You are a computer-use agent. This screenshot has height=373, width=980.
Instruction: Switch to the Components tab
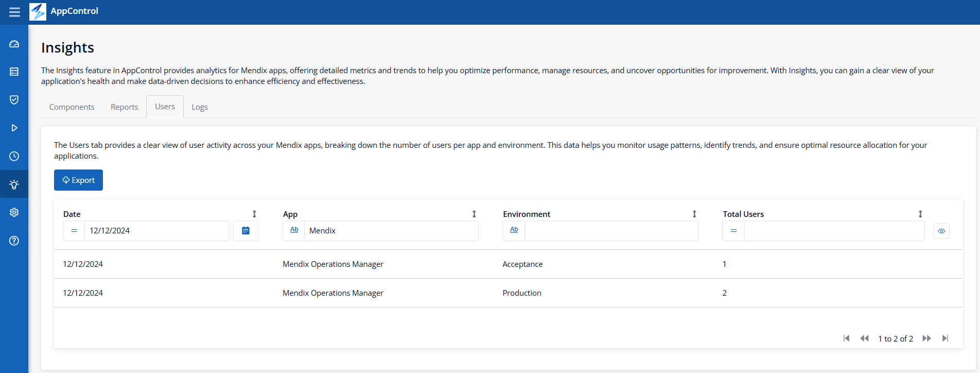(72, 107)
